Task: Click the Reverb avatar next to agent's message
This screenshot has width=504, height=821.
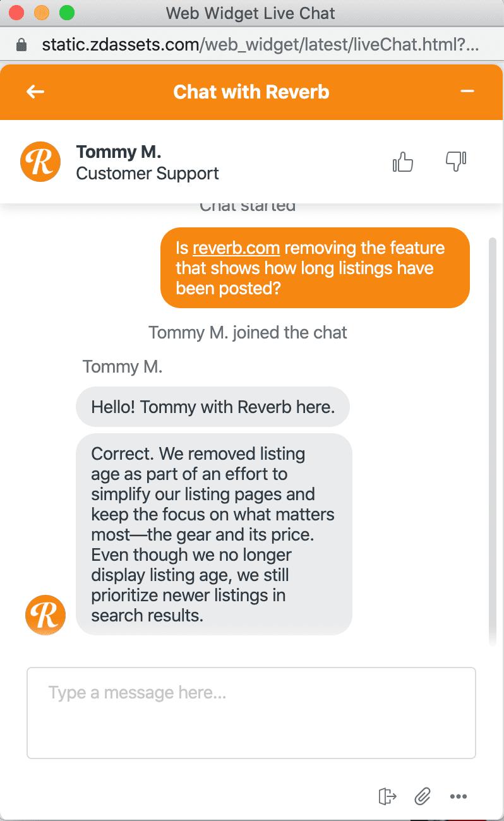Action: coord(45,614)
